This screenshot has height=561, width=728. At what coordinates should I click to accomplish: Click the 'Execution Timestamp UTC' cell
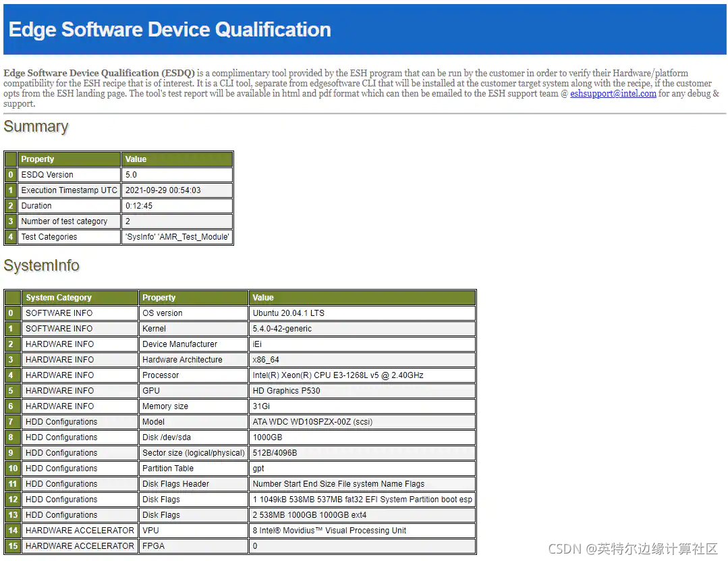[x=69, y=190]
